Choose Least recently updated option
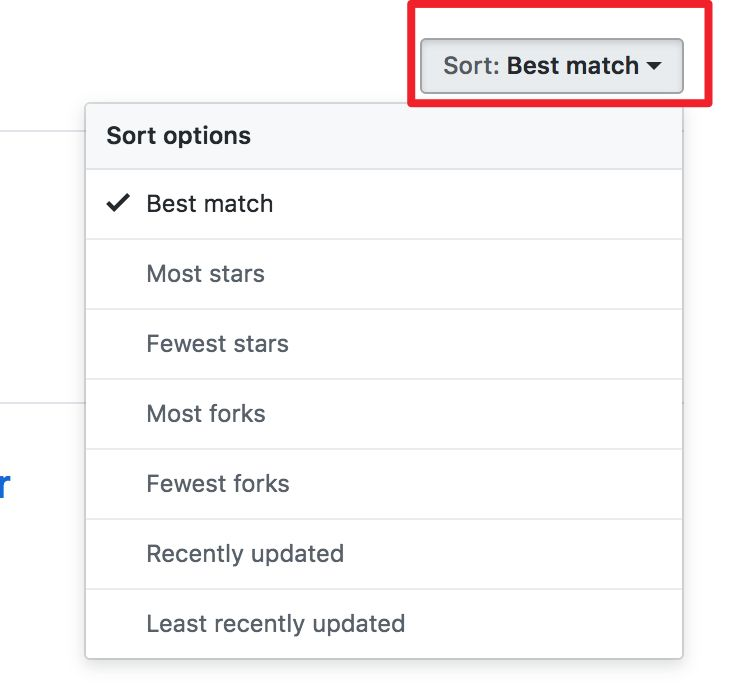This screenshot has height=698, width=752. [x=276, y=624]
